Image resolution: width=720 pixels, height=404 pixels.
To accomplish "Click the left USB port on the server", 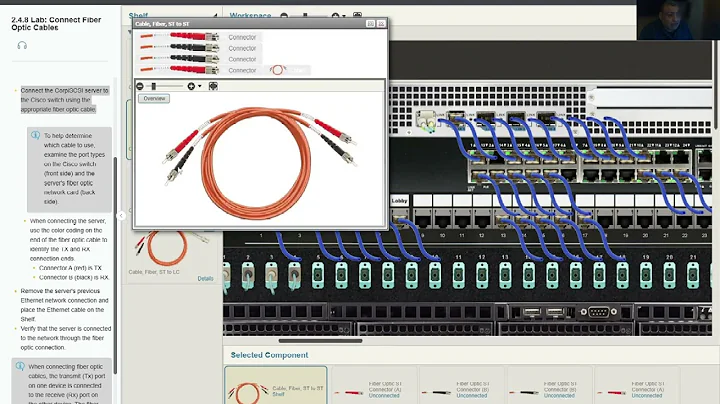I will coord(532,312).
